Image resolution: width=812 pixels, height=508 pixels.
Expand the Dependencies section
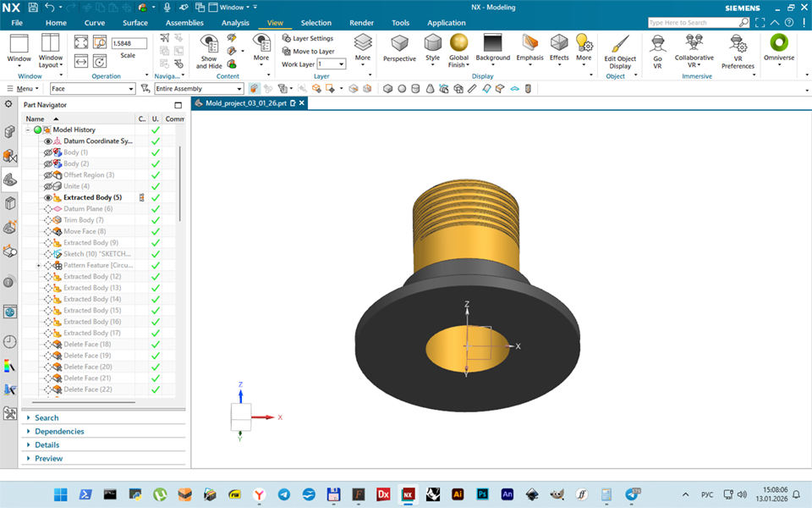[59, 431]
